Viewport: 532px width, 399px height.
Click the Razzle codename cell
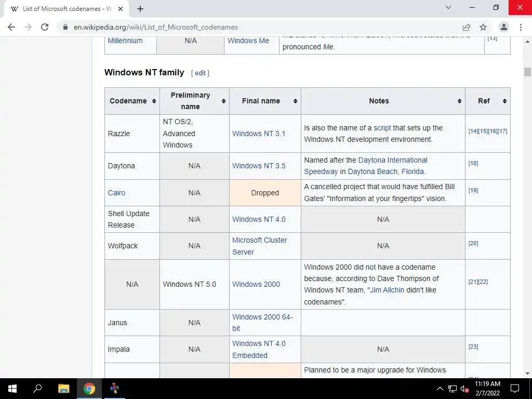(x=132, y=134)
